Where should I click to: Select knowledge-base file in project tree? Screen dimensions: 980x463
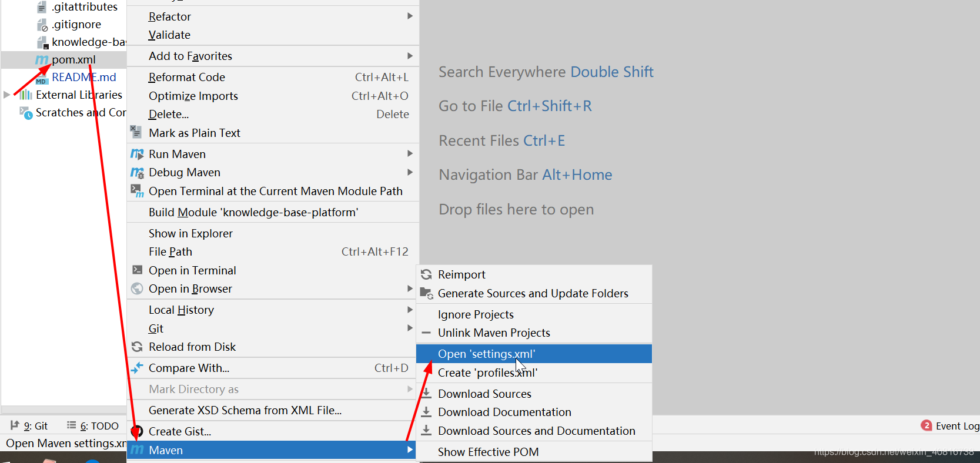(x=89, y=42)
